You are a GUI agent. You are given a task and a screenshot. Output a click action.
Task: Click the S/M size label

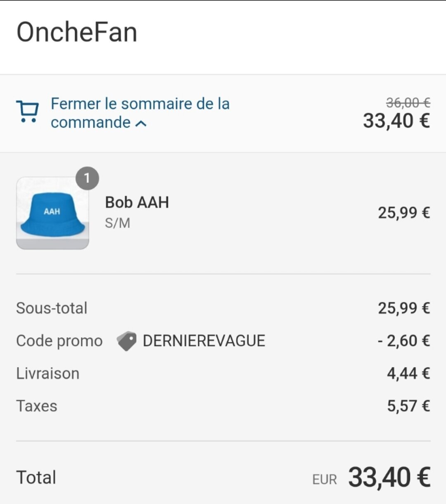(118, 223)
